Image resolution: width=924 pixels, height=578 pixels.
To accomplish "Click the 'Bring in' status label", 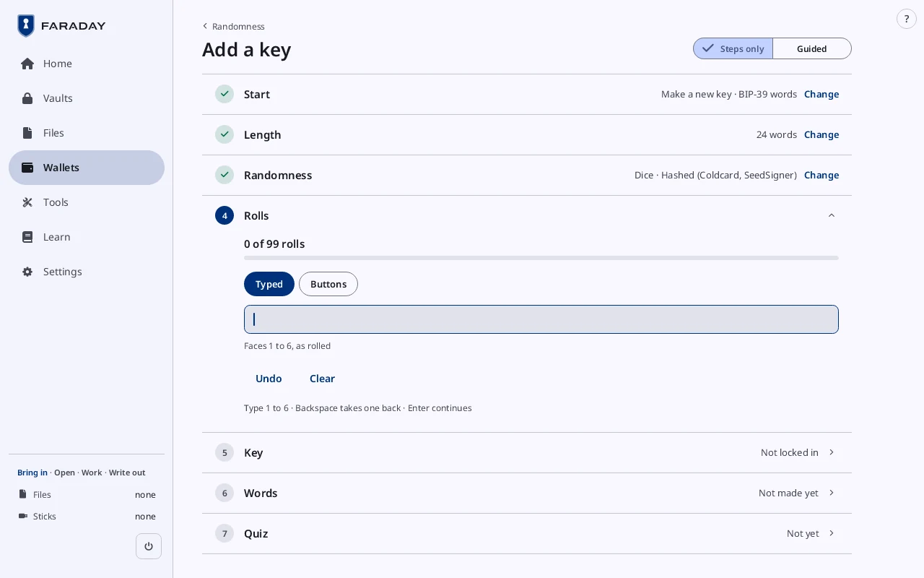I will (x=32, y=473).
